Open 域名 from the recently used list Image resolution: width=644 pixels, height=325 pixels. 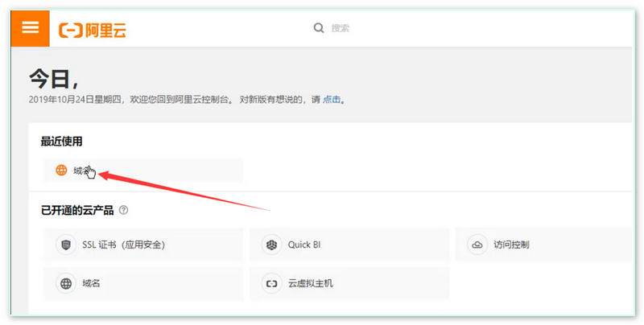point(79,171)
